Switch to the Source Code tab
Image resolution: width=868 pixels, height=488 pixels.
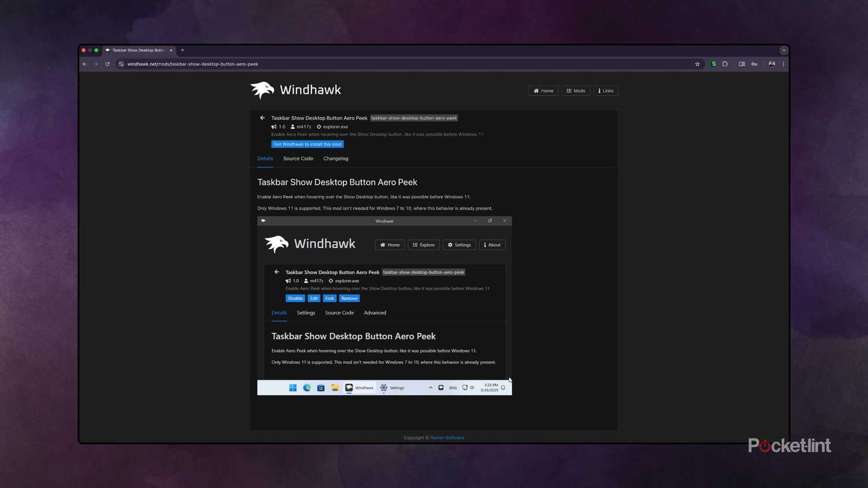pos(297,158)
